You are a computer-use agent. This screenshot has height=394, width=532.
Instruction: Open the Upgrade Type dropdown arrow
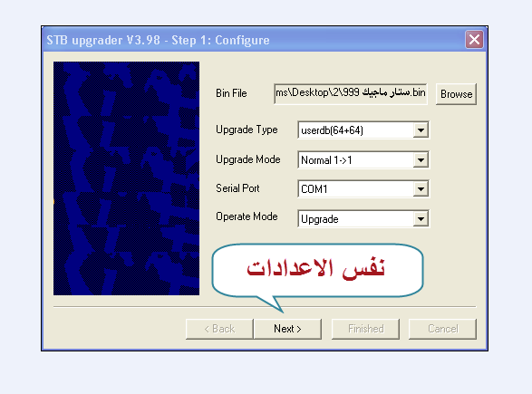click(x=421, y=130)
